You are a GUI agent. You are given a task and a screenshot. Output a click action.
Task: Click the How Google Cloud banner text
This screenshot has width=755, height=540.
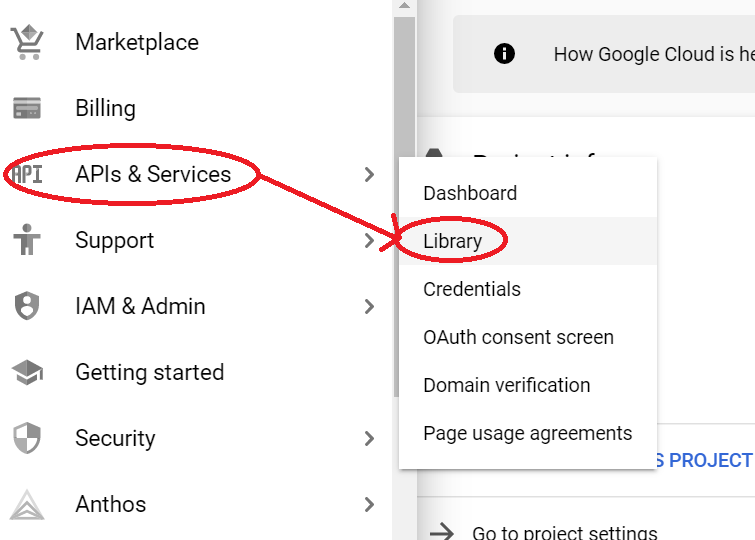(x=654, y=54)
